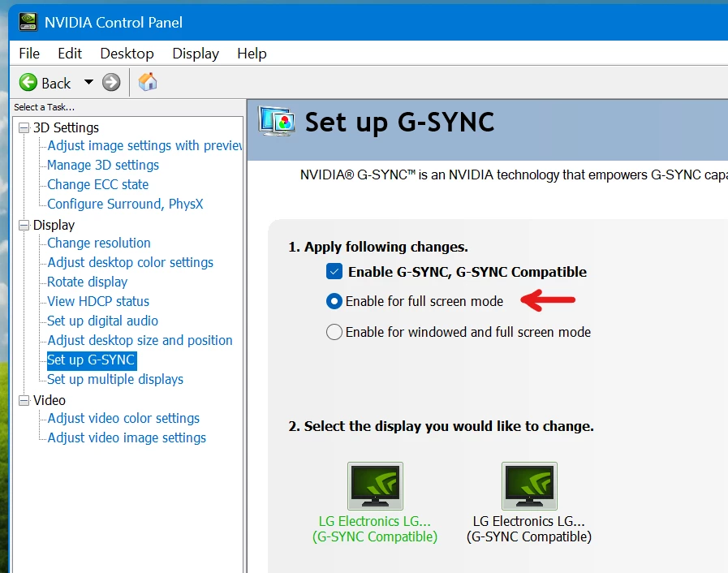Screen dimensions: 728x573
Task: Open View HDCP status task
Action: (98, 301)
